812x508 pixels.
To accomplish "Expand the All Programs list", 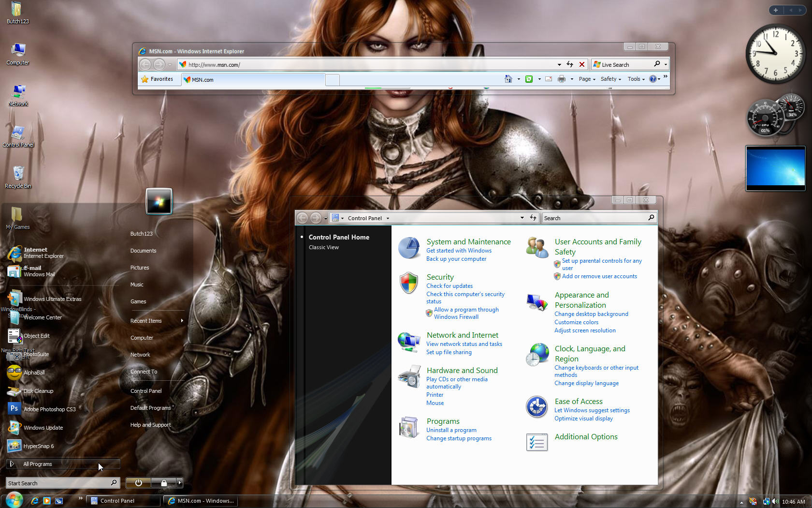I will click(x=63, y=464).
